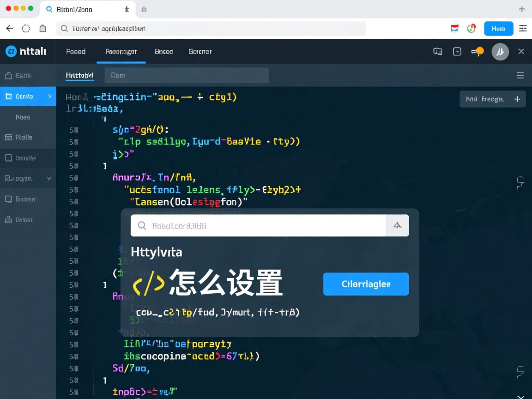Open the nttali logo icon
This screenshot has height=399, width=532.
click(x=12, y=51)
